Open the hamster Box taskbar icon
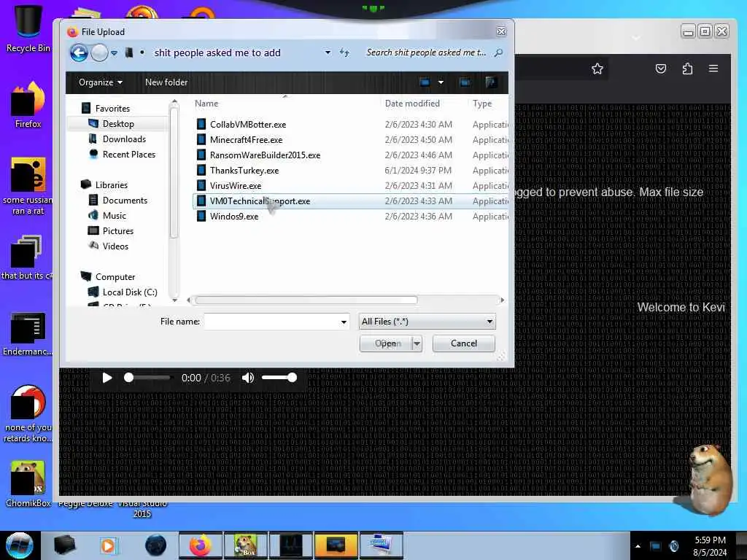747x560 pixels. click(245, 545)
